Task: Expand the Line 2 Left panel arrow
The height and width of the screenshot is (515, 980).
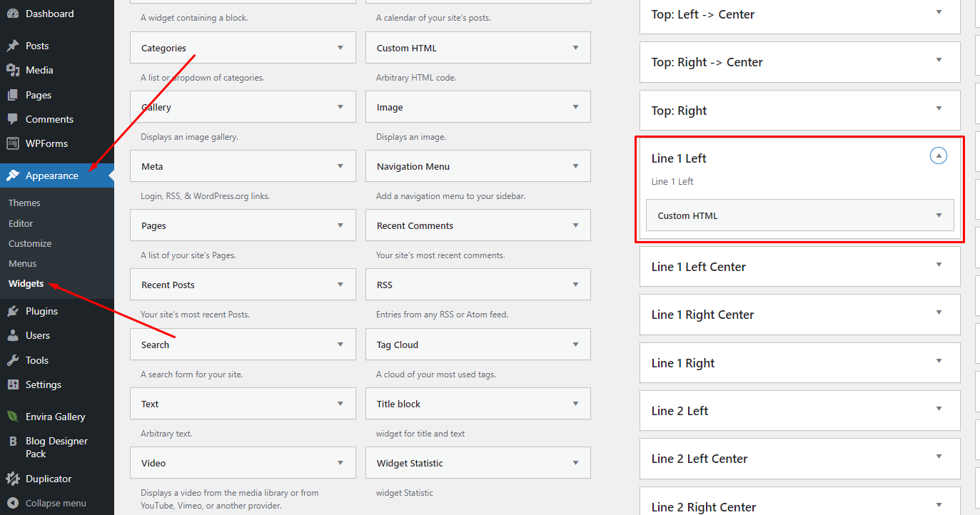Action: [939, 409]
